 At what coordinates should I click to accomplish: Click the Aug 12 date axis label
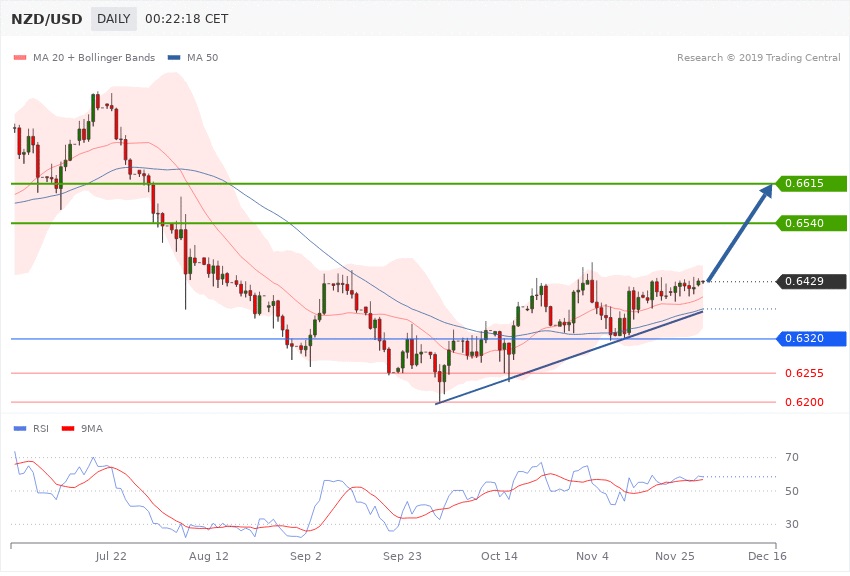[x=209, y=556]
